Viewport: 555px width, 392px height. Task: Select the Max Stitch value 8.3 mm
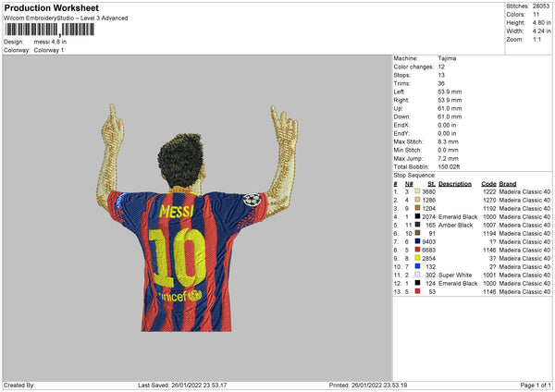448,141
